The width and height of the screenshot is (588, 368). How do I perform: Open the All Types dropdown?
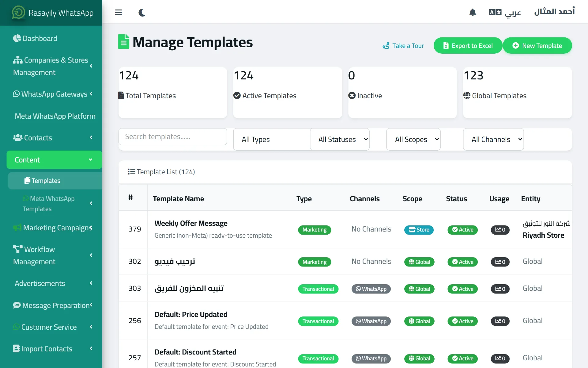[272, 140]
